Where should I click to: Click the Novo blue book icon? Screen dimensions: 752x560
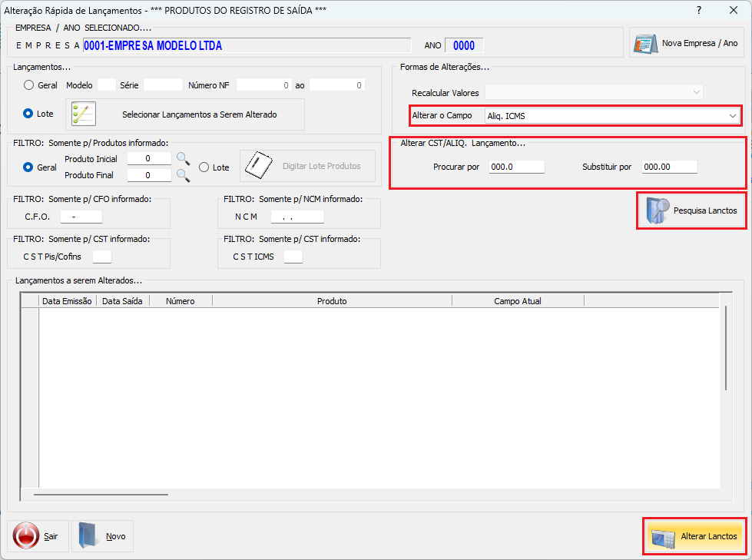pos(89,535)
